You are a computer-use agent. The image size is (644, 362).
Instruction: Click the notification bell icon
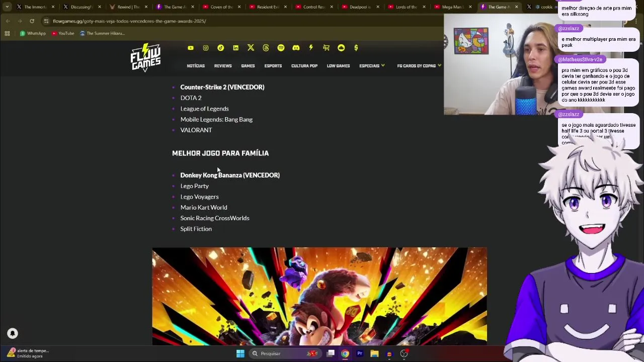(13, 333)
